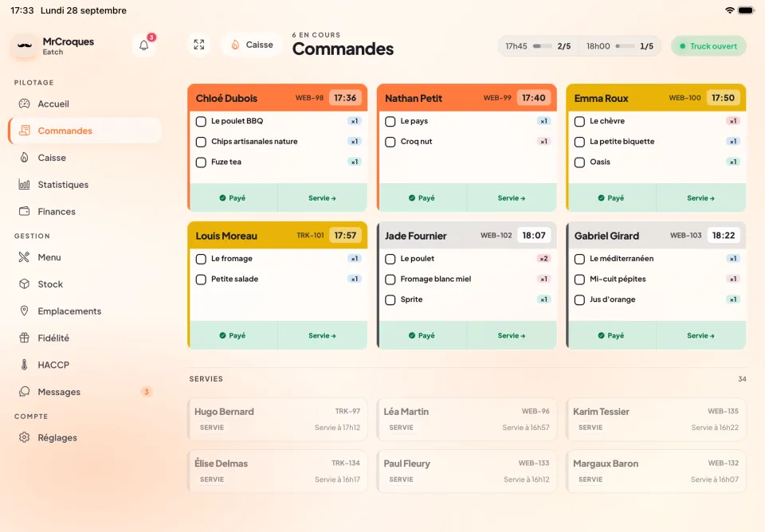
Task: Click the Fidélité gift icon
Action: pyautogui.click(x=25, y=338)
